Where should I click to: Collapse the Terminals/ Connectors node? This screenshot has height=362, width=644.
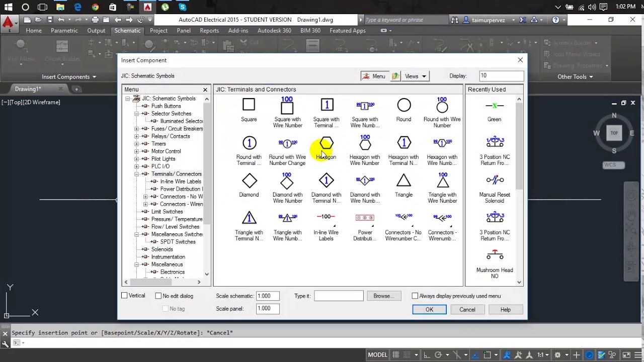click(136, 174)
